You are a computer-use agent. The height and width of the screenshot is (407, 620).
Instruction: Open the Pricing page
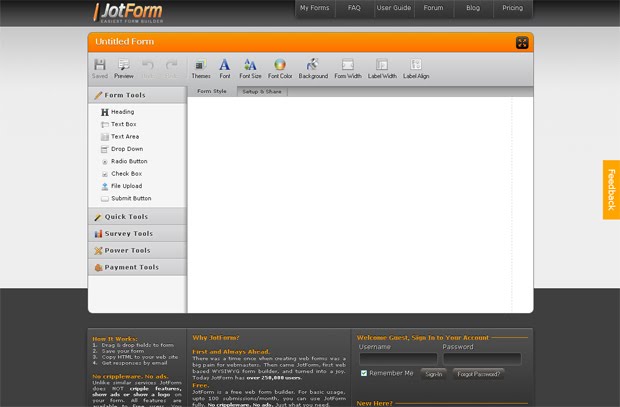512,8
